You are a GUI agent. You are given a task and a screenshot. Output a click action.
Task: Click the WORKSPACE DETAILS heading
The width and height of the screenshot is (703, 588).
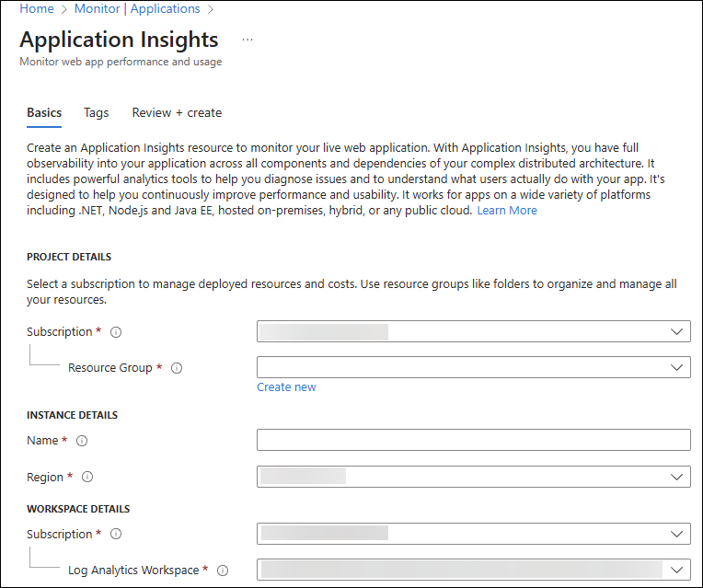pos(78,509)
